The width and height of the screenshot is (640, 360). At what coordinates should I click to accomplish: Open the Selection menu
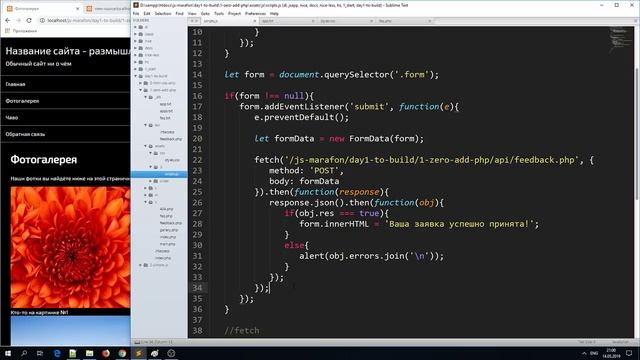coord(162,13)
